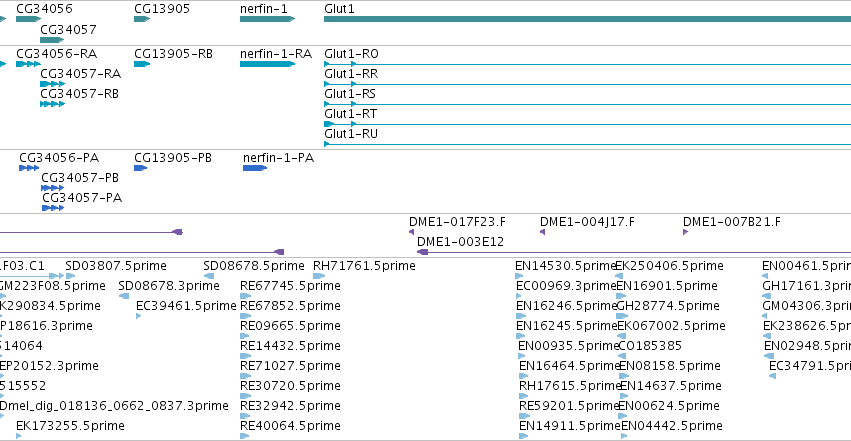
Task: Click the Glut1-RR transcript label
Action: pyautogui.click(x=351, y=74)
